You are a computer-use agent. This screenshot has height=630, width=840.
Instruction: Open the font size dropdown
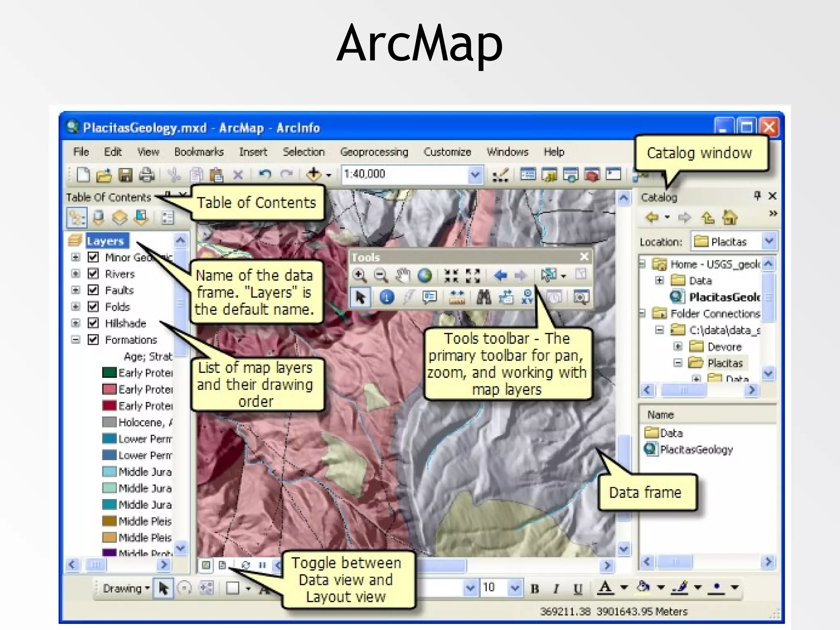pos(515,588)
